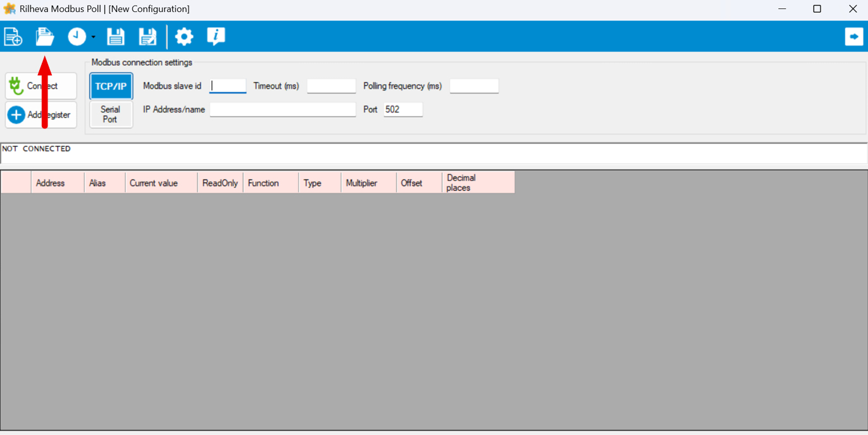
Task: Create a new configuration file
Action: (x=13, y=37)
